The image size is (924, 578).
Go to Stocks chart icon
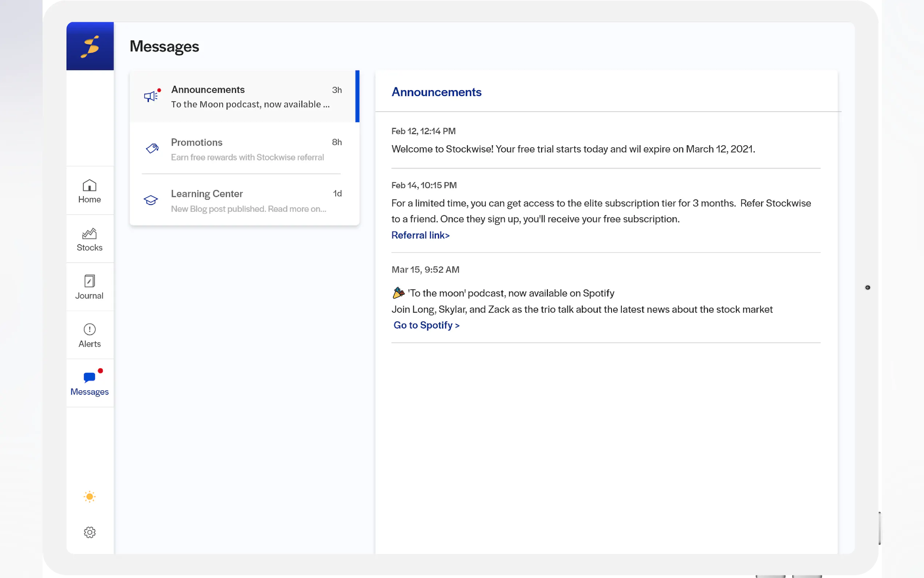coord(89,234)
